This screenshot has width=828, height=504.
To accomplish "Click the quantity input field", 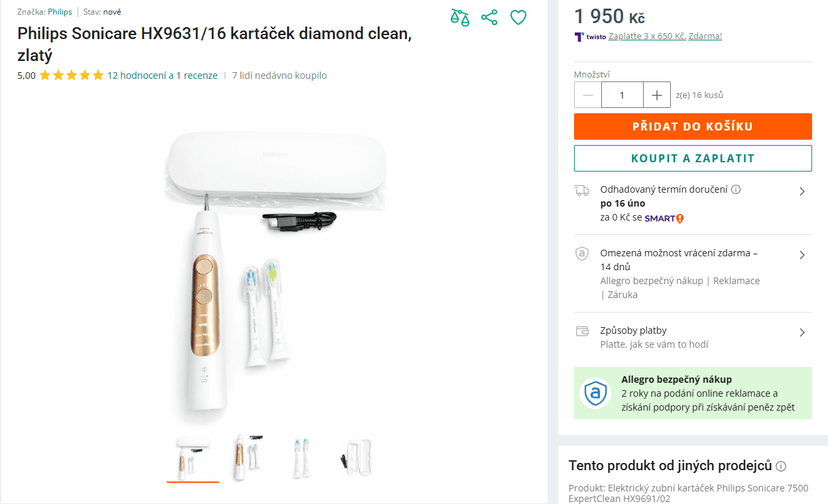I will pos(622,95).
